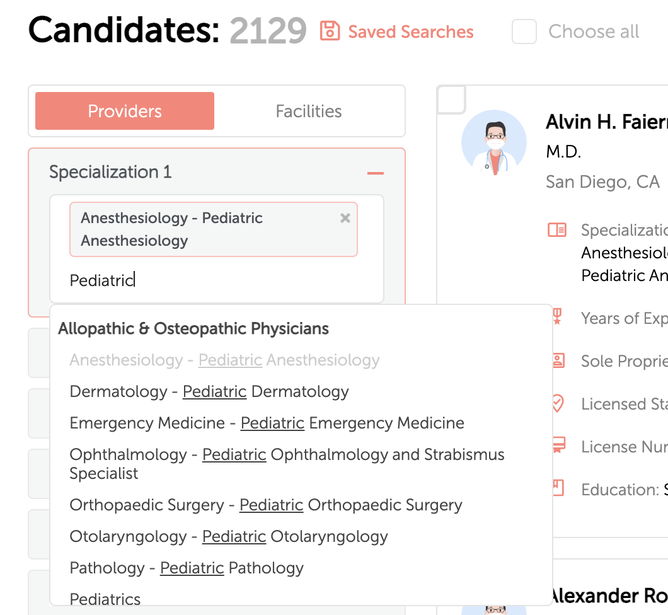668x615 pixels.
Task: Open the Saved Searches link
Action: point(411,32)
